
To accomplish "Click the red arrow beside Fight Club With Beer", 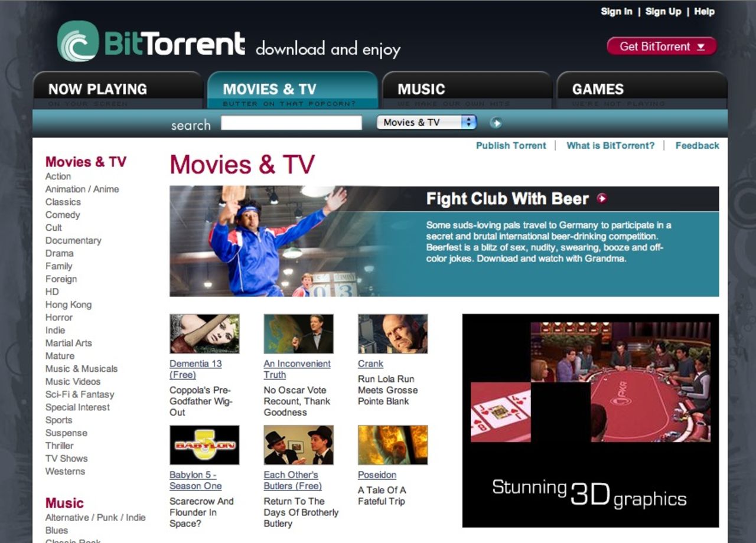I will coord(602,199).
